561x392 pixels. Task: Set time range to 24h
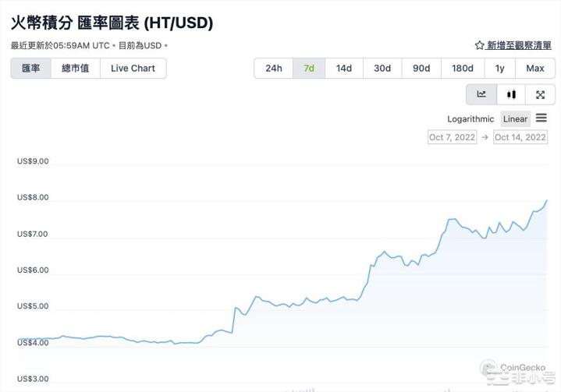point(274,69)
